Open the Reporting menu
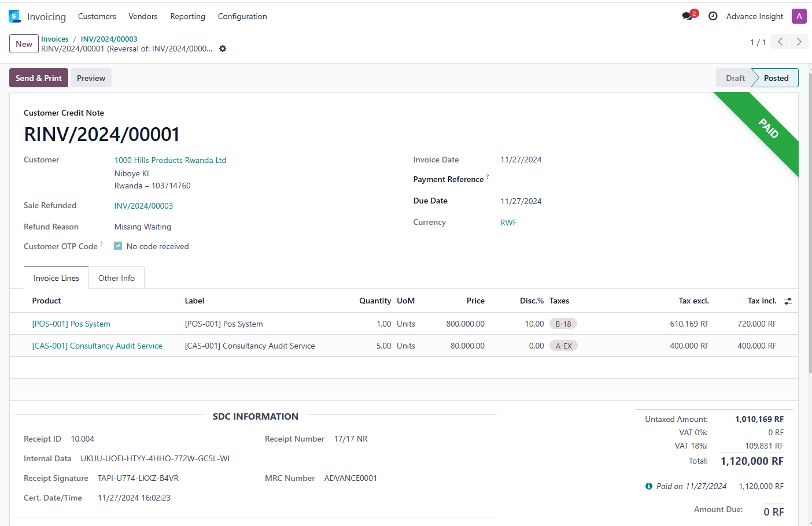This screenshot has height=526, width=812. click(187, 16)
